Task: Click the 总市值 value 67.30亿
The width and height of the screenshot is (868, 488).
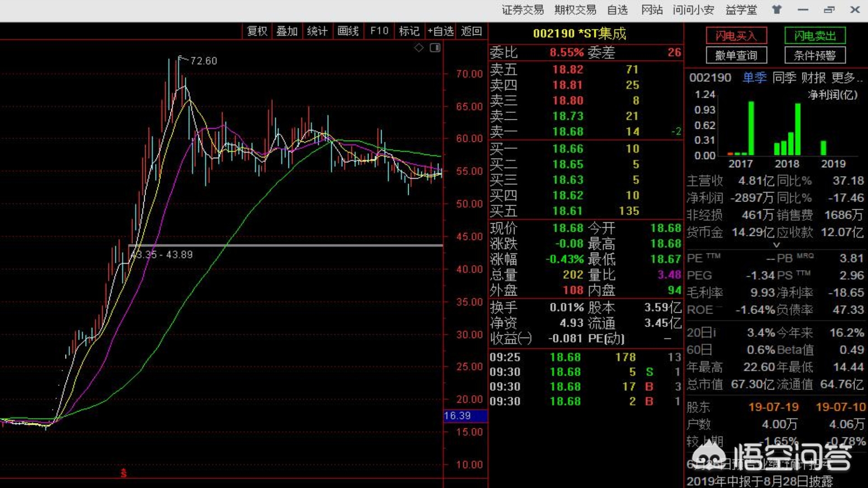Action: 753,385
